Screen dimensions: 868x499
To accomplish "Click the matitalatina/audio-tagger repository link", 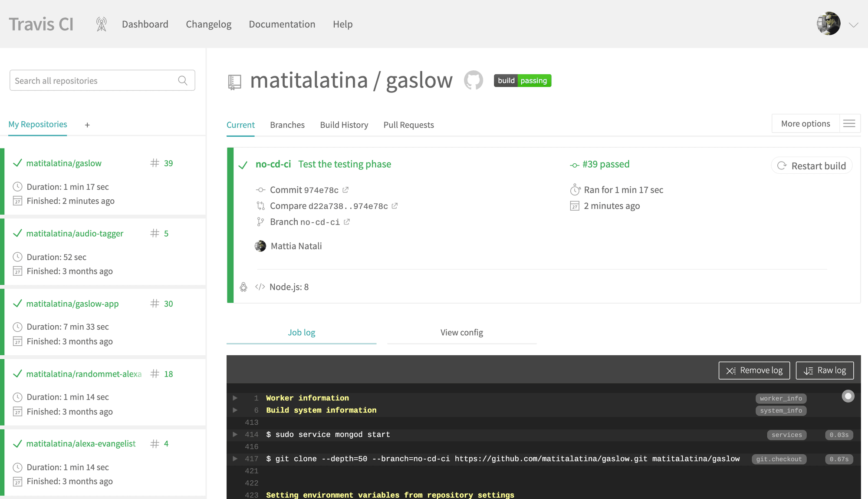I will pos(75,233).
